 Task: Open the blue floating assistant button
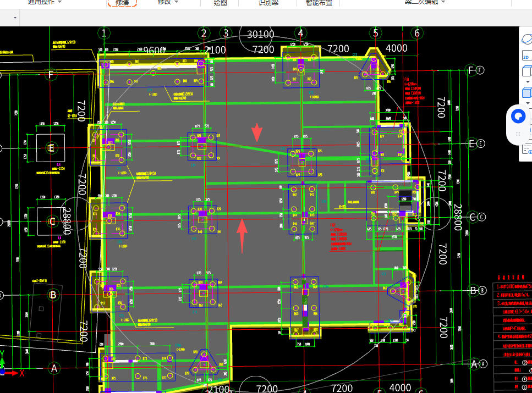pyautogui.click(x=518, y=117)
